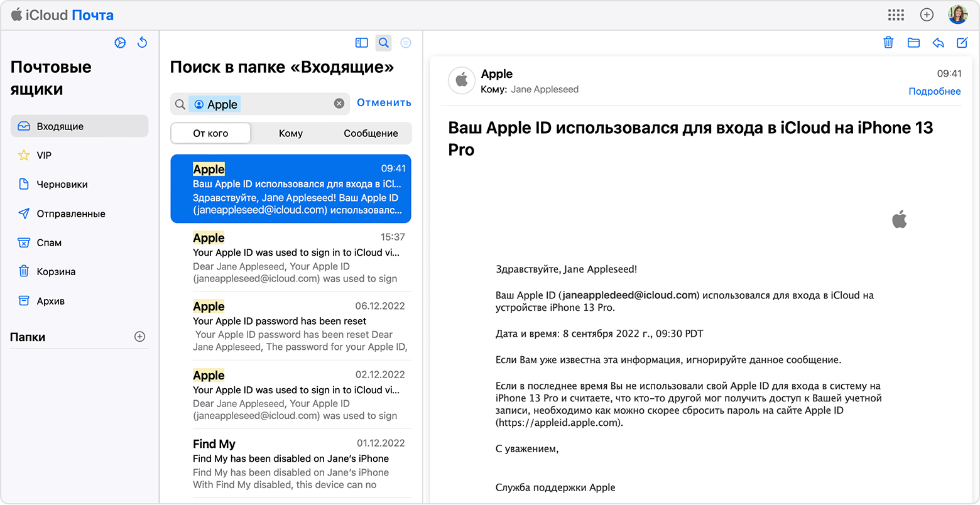
Task: Click the Поиск в папке «Входящие» heading
Action: (282, 67)
